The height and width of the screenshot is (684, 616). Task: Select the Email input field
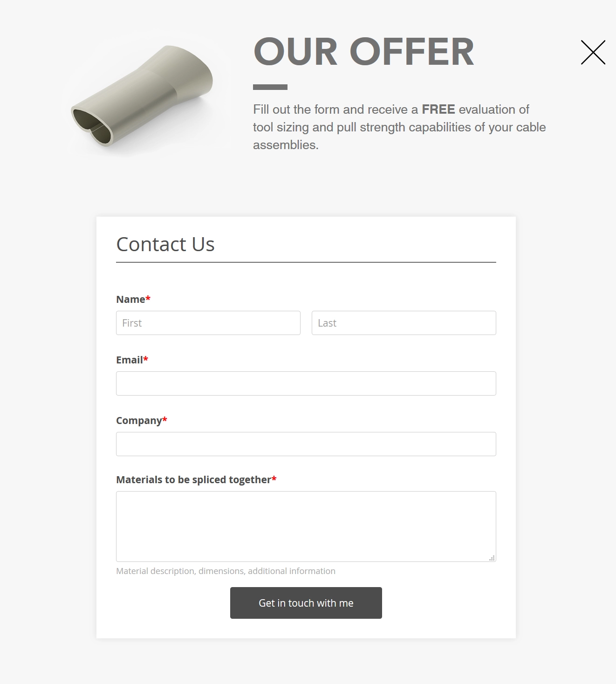click(x=306, y=383)
